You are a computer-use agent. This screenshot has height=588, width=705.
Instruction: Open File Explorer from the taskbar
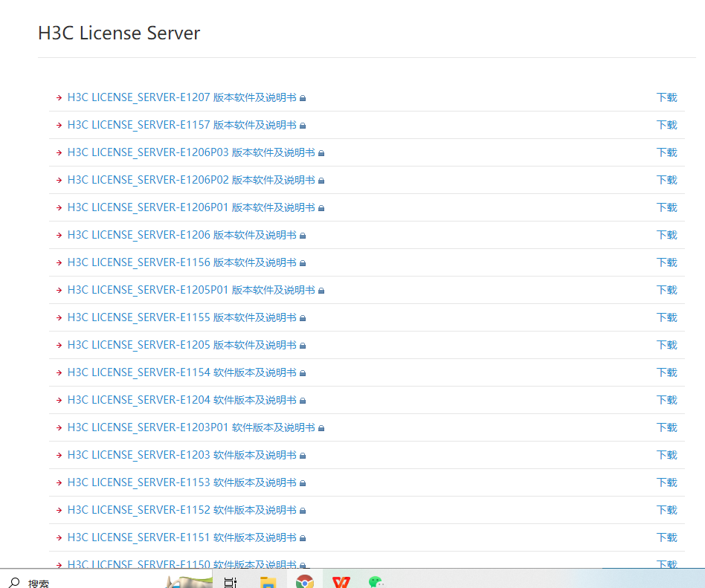click(268, 582)
